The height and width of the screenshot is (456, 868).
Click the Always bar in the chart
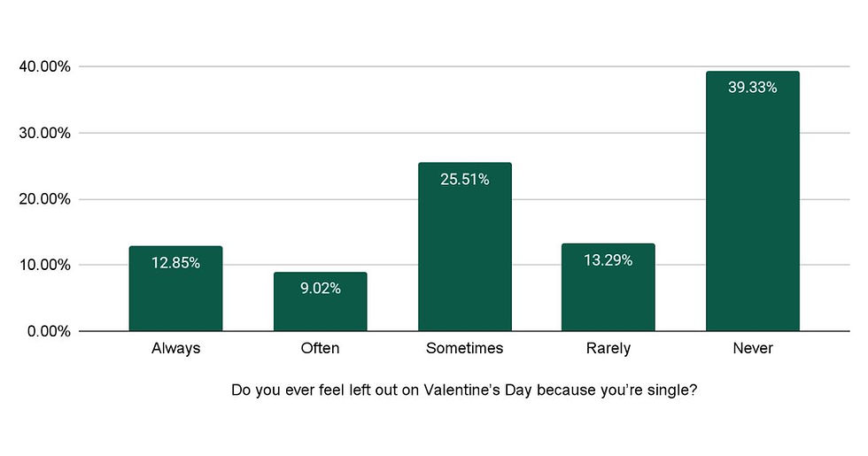pyautogui.click(x=175, y=289)
